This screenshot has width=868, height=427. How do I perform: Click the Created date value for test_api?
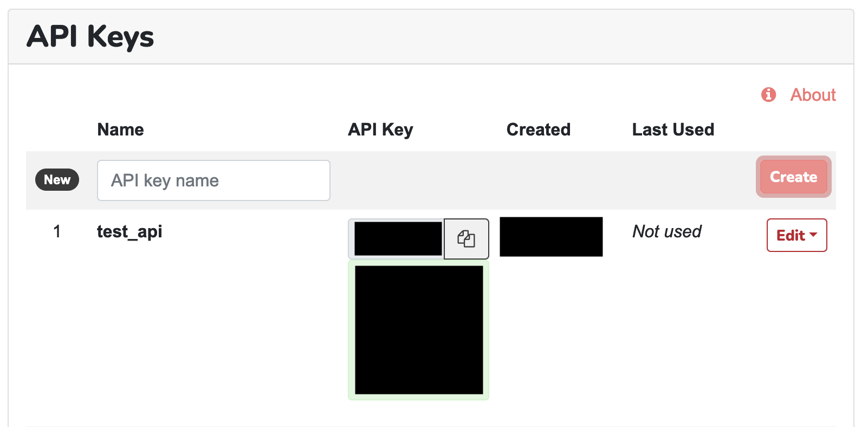coord(550,236)
